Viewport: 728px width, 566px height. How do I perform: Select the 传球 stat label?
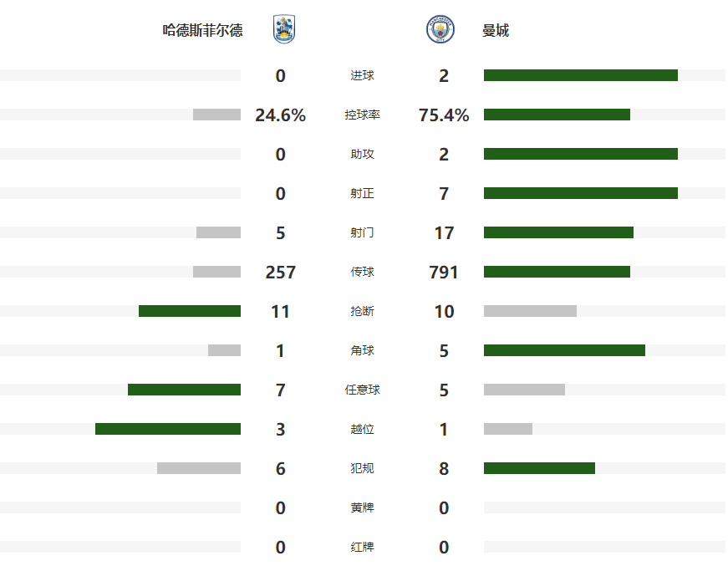[x=362, y=273]
